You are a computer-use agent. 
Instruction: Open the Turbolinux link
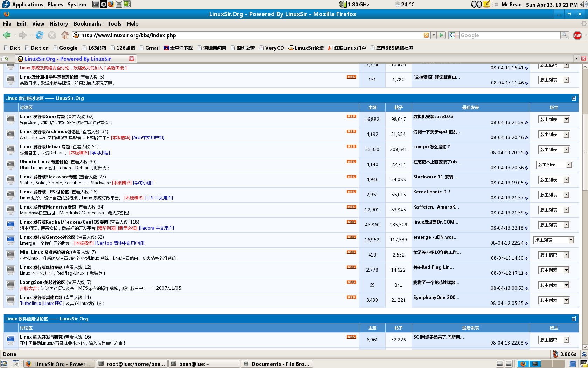[30, 304]
